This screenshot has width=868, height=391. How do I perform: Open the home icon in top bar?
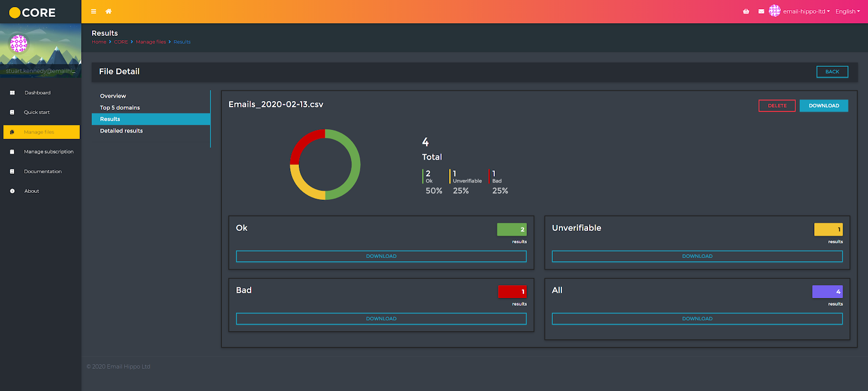108,11
